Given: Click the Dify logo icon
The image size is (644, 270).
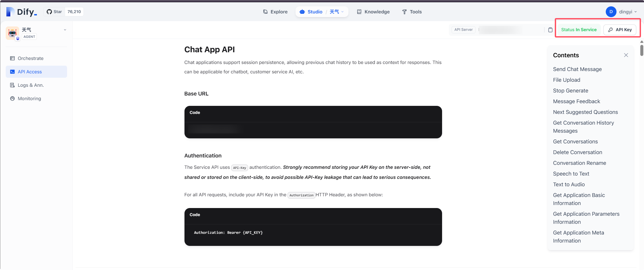Looking at the screenshot, I should tap(10, 12).
